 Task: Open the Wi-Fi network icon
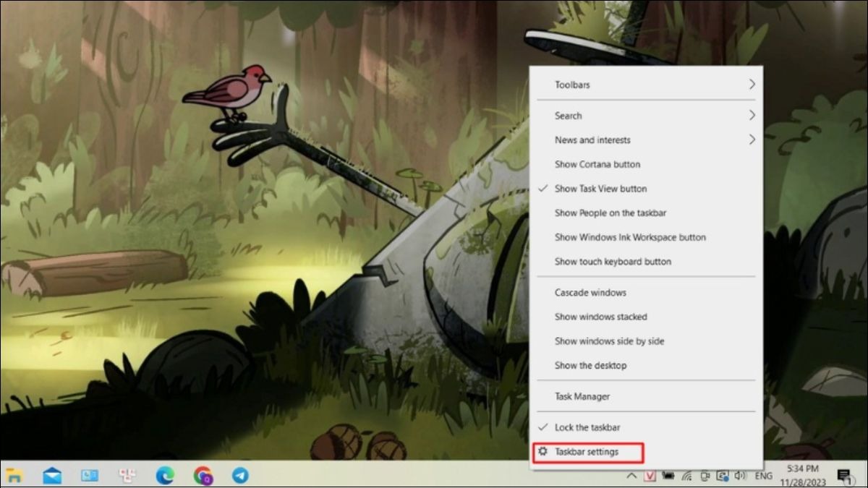pyautogui.click(x=686, y=476)
